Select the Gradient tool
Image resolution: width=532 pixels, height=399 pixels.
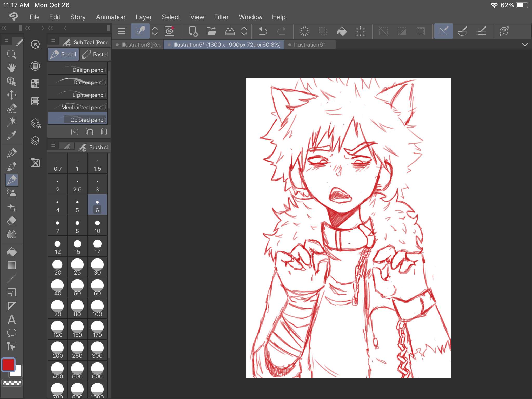click(x=11, y=265)
